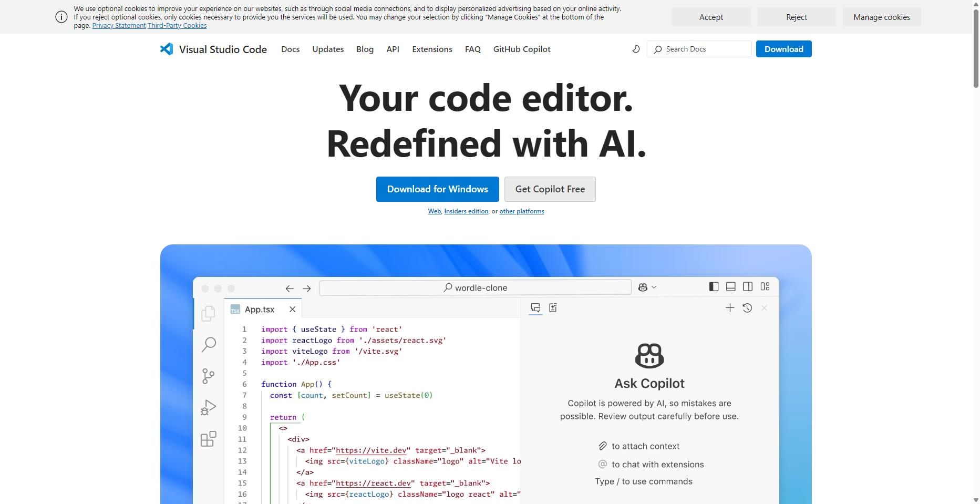Open the FAQ menu item
The width and height of the screenshot is (980, 504).
(472, 49)
